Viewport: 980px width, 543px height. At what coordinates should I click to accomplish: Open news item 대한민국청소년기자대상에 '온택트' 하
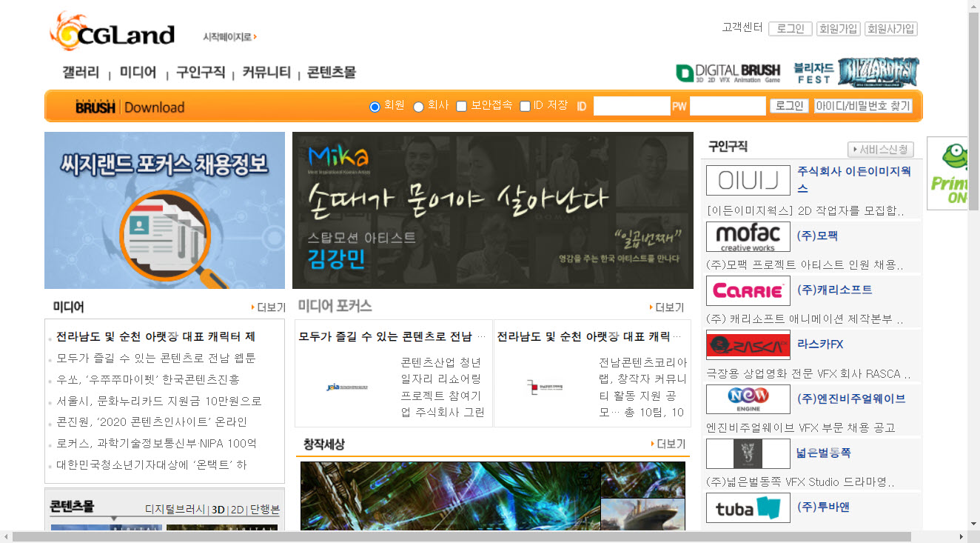click(x=152, y=464)
